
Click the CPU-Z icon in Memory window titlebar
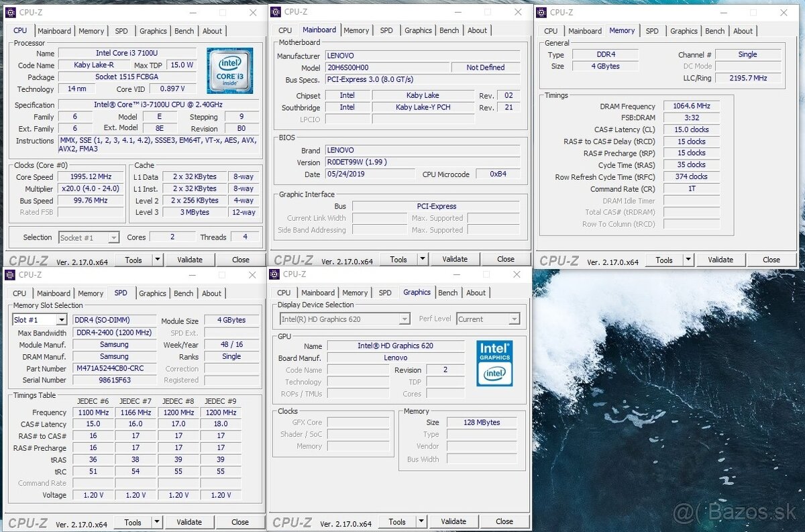pyautogui.click(x=541, y=12)
